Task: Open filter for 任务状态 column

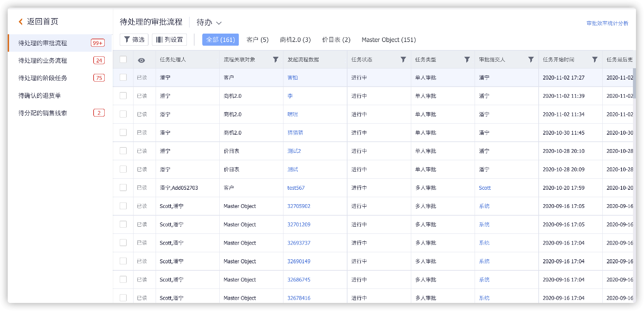Action: coord(403,59)
